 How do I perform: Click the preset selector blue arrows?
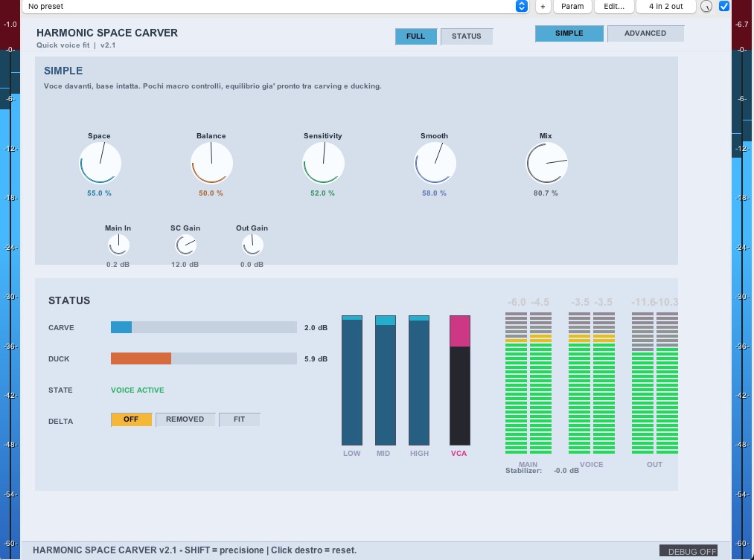tap(521, 6)
